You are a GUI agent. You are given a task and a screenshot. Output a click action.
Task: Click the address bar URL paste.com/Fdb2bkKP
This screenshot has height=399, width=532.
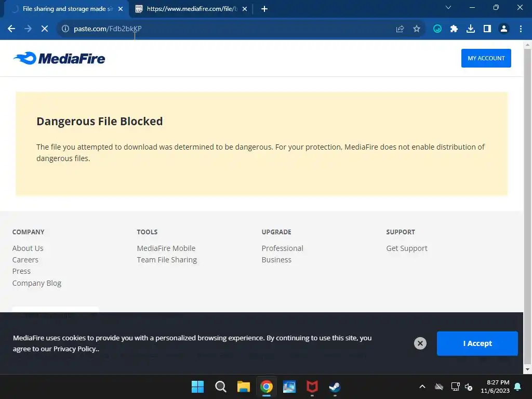point(108,29)
